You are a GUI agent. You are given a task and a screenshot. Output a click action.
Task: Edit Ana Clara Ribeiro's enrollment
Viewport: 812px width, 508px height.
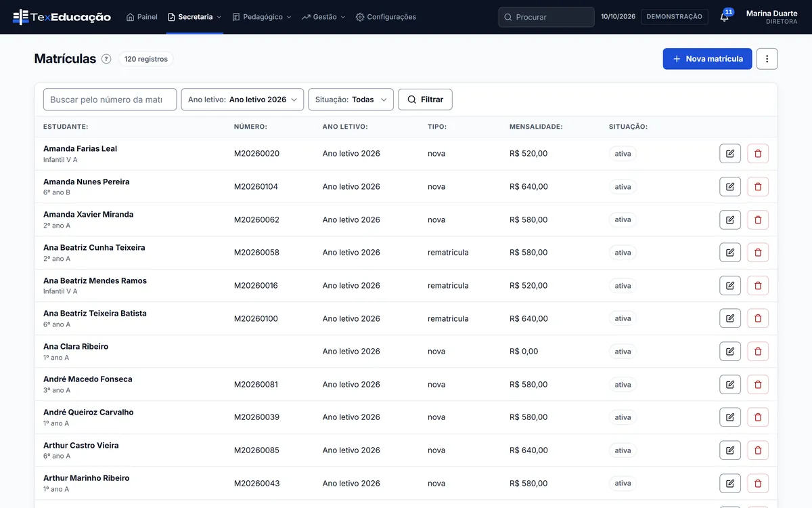[x=730, y=352]
